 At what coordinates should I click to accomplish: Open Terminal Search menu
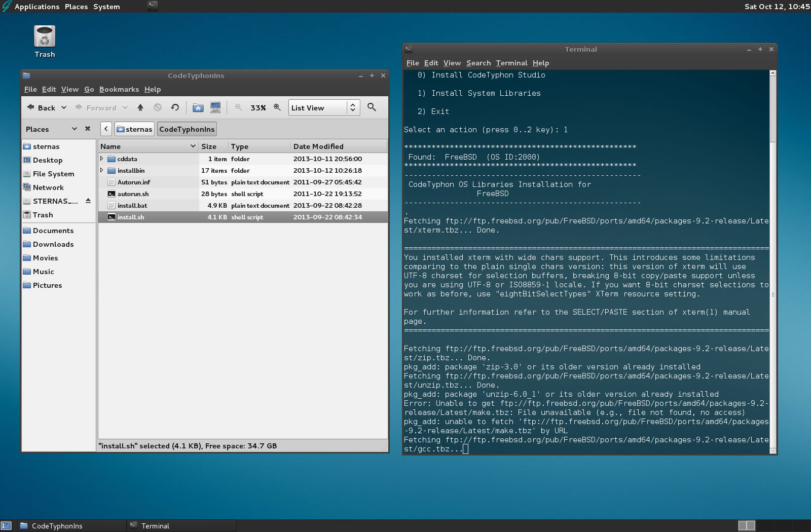[x=478, y=63]
